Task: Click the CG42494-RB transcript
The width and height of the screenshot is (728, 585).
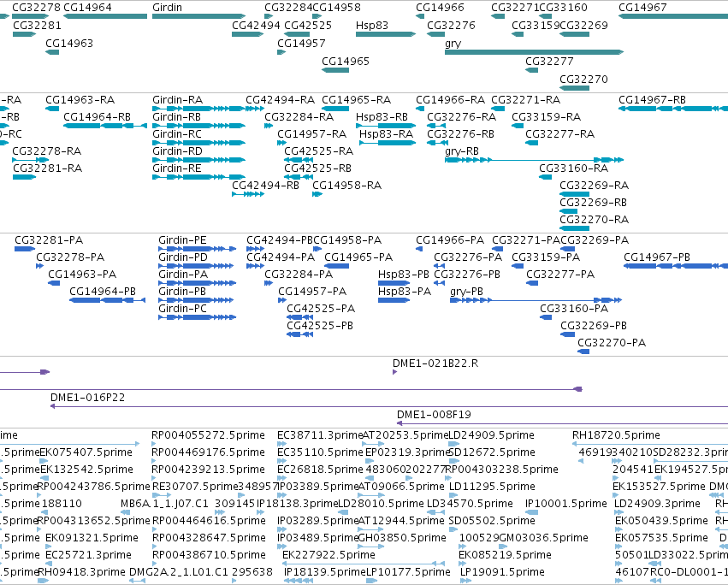Action: pos(248,194)
